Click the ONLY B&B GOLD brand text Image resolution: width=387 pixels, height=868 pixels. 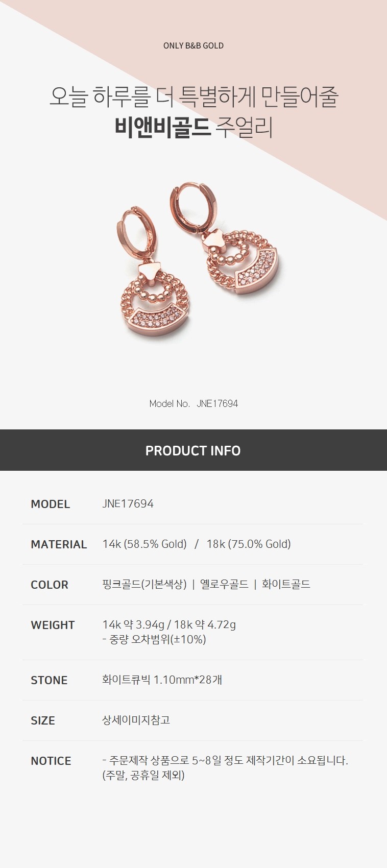194,45
